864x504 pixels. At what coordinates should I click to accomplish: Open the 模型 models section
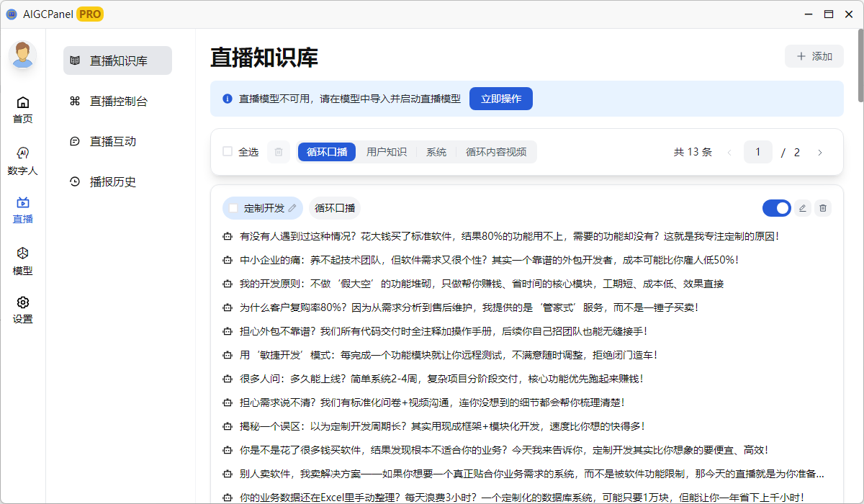(x=23, y=262)
